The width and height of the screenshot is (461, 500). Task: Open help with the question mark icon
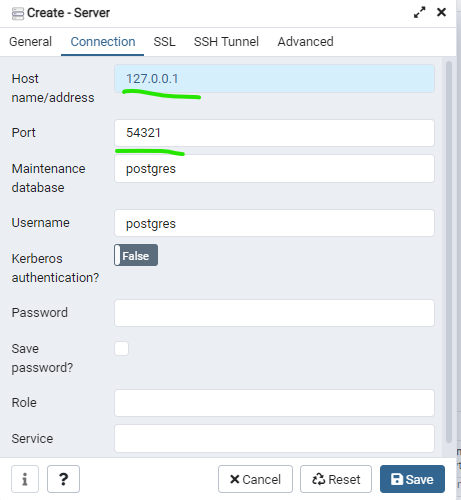(x=63, y=479)
